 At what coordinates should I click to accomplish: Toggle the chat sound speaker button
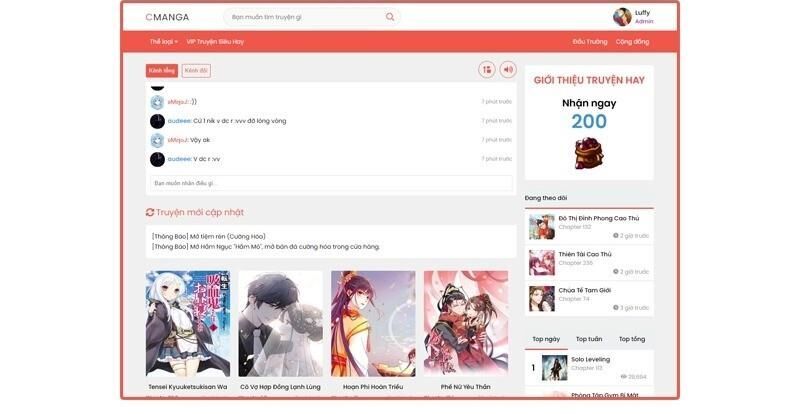(508, 70)
